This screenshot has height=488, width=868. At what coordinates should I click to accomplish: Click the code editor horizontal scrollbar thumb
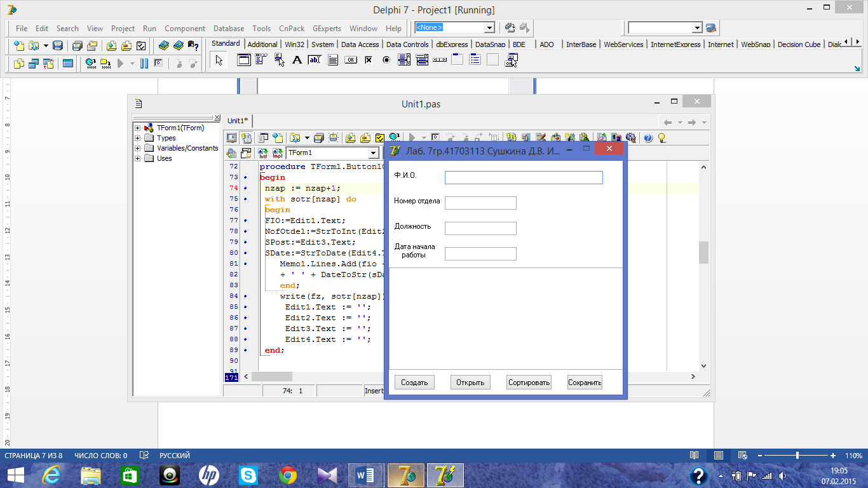(x=272, y=377)
